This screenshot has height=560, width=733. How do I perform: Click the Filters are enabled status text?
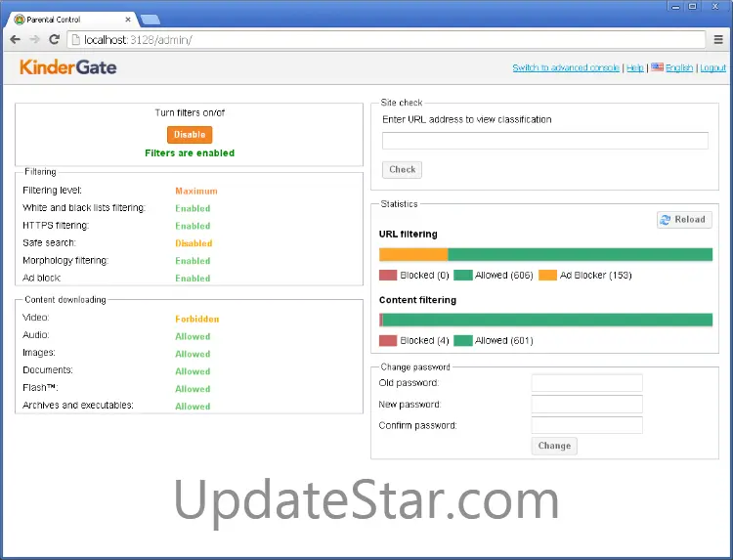(x=190, y=153)
